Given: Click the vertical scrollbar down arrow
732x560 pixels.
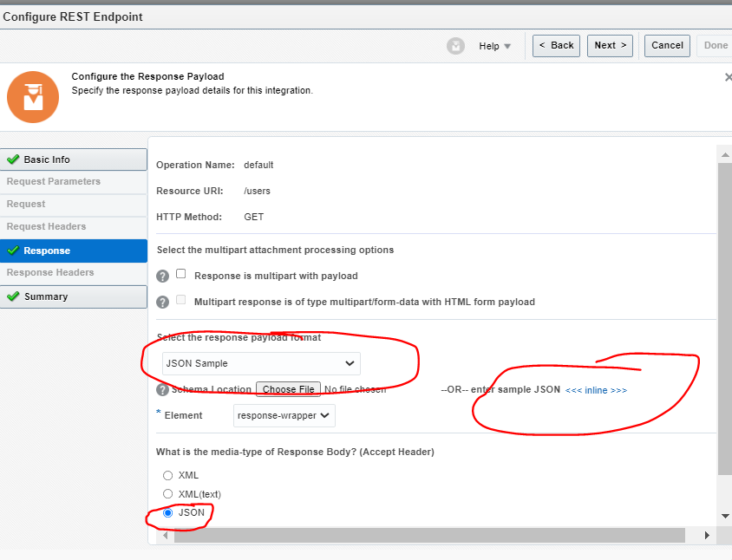Looking at the screenshot, I should pos(725,516).
